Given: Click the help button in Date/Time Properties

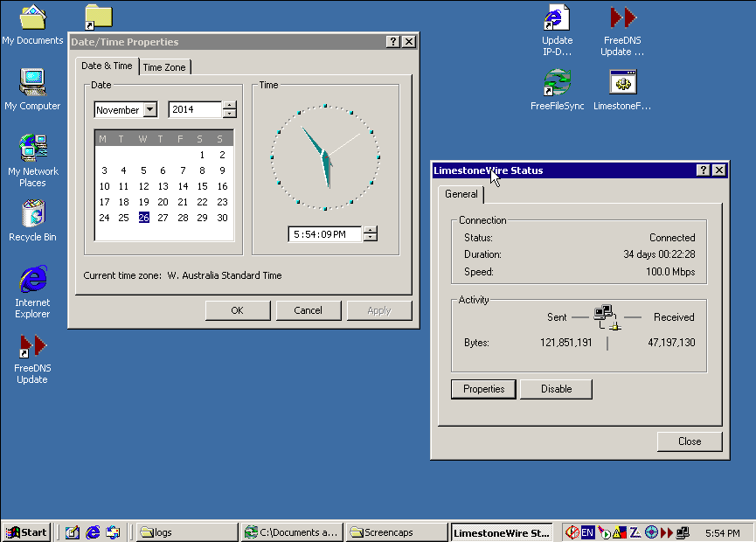Looking at the screenshot, I should [393, 41].
